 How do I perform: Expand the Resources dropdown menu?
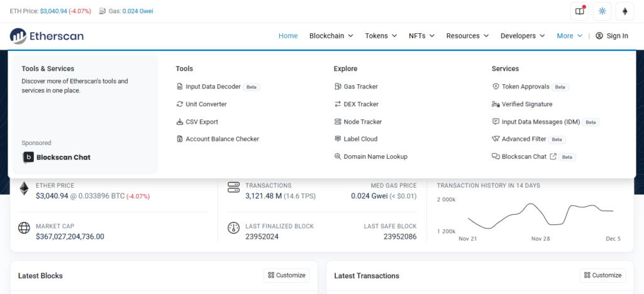[x=467, y=36]
